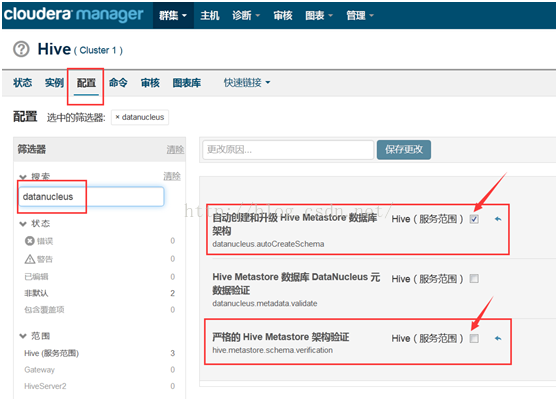Enable datanucleus.metadata.validate checkbox
The image size is (558, 401).
[474, 278]
